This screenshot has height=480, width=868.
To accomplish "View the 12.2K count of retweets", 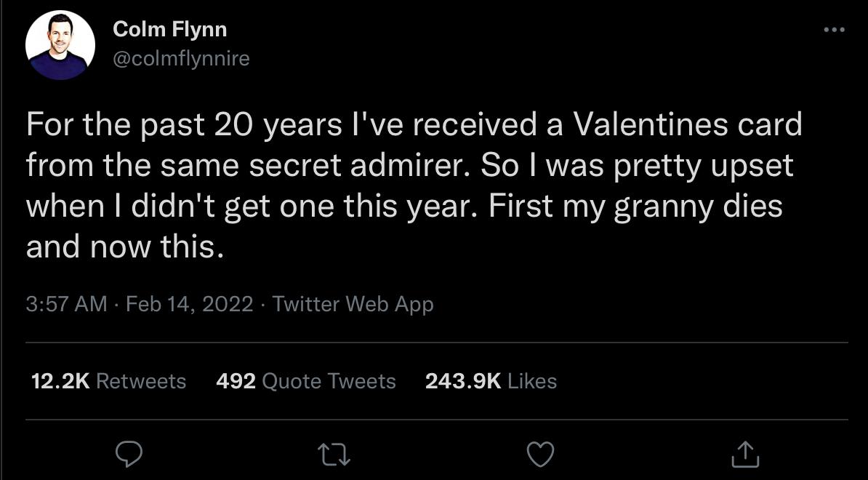I will [60, 381].
